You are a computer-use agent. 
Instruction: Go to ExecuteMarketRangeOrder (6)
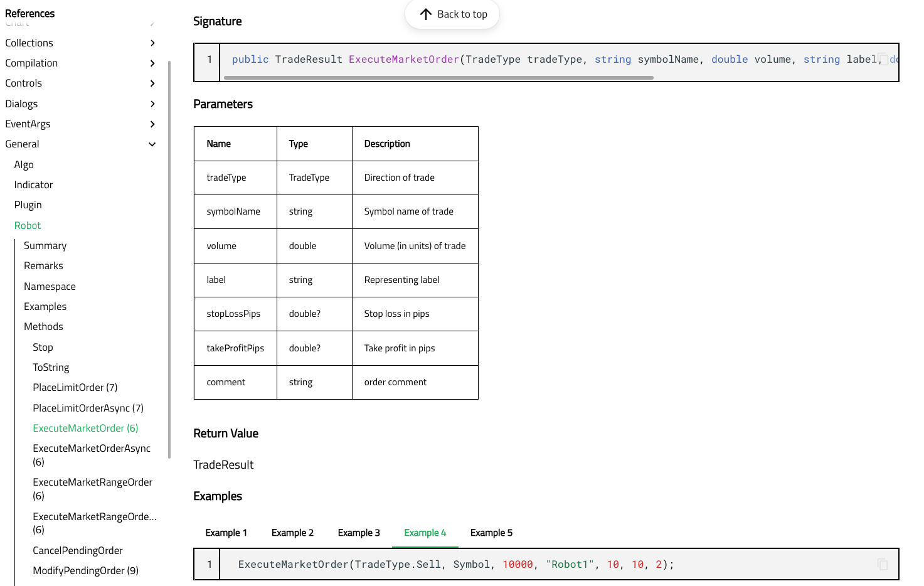(93, 489)
